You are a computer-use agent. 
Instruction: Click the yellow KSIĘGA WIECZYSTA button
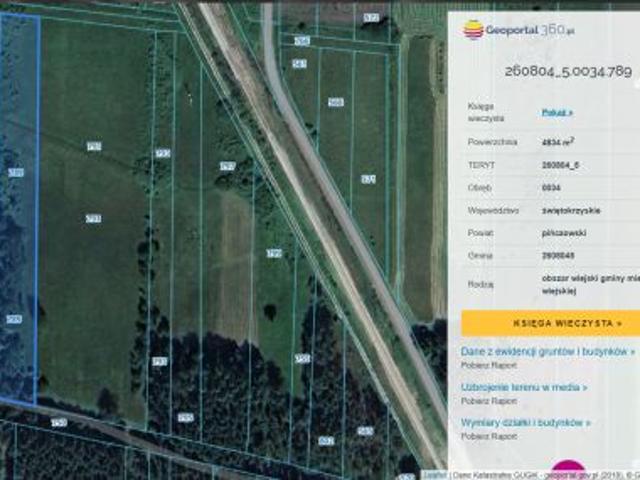[x=551, y=323]
